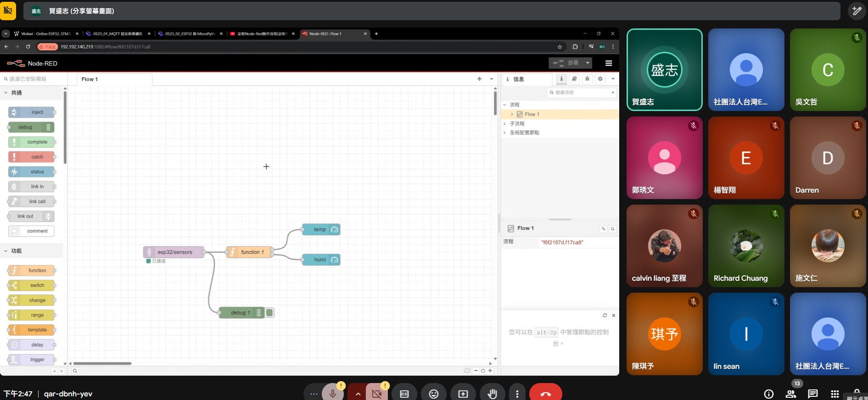The width and height of the screenshot is (868, 400).
Task: Select the status node in the palette
Action: [31, 172]
